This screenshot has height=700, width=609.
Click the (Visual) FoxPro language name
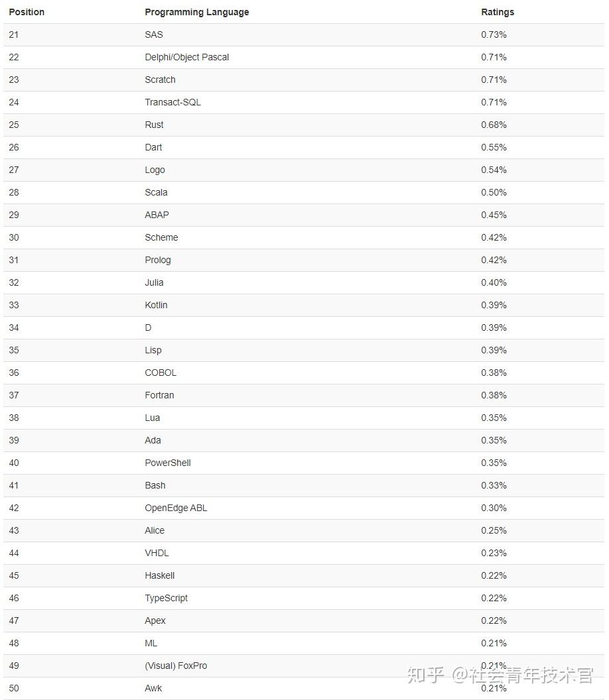tap(176, 666)
